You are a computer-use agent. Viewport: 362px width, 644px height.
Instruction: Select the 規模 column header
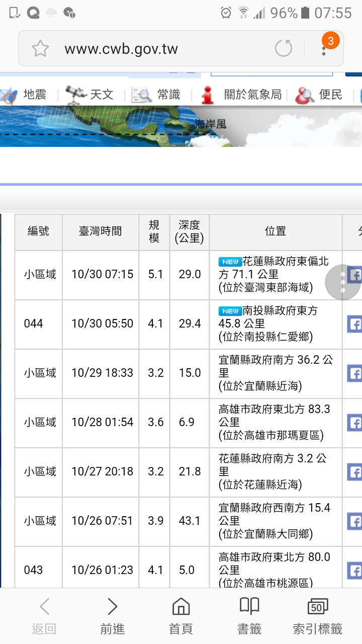[154, 232]
